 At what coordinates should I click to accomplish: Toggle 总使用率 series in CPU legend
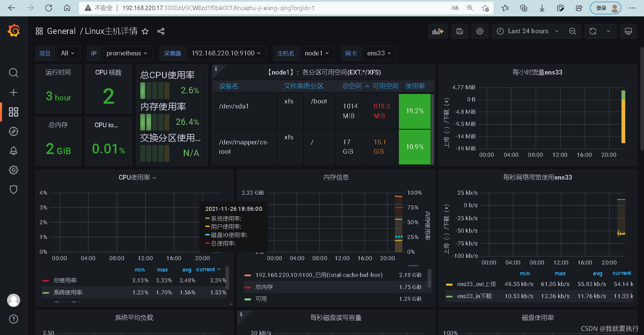65,280
